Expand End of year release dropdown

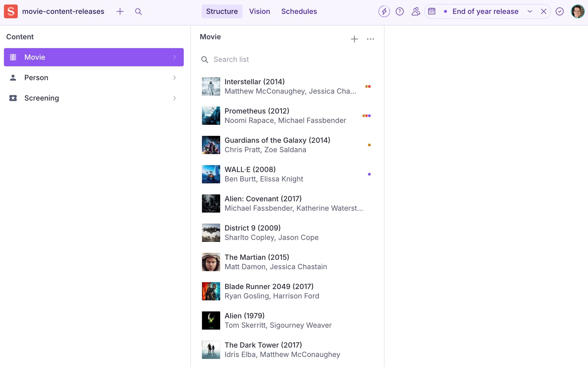pyautogui.click(x=530, y=11)
